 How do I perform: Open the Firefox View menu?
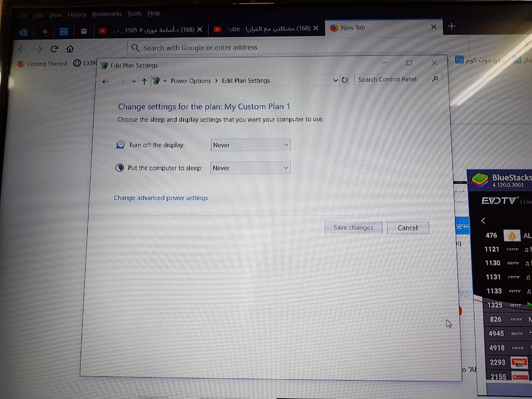[55, 15]
